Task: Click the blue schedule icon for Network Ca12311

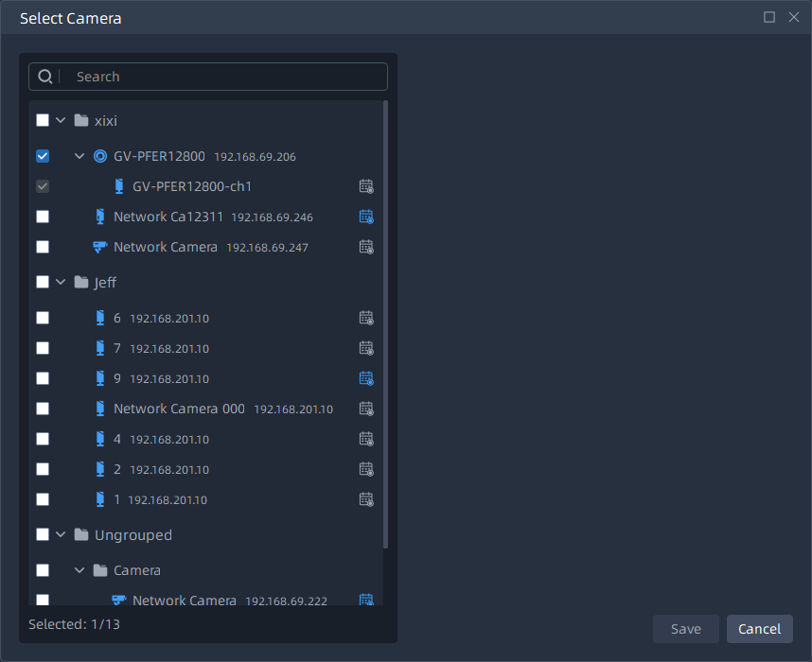Action: [366, 217]
